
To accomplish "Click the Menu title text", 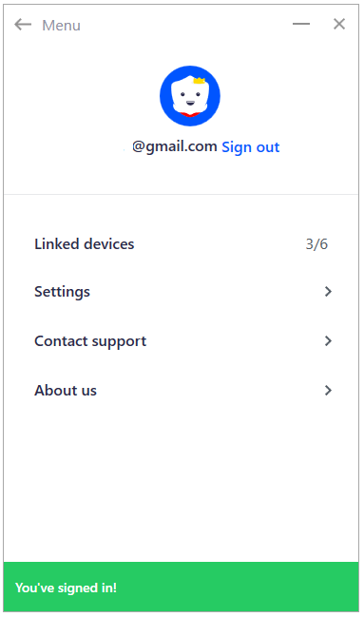I will coord(62,25).
